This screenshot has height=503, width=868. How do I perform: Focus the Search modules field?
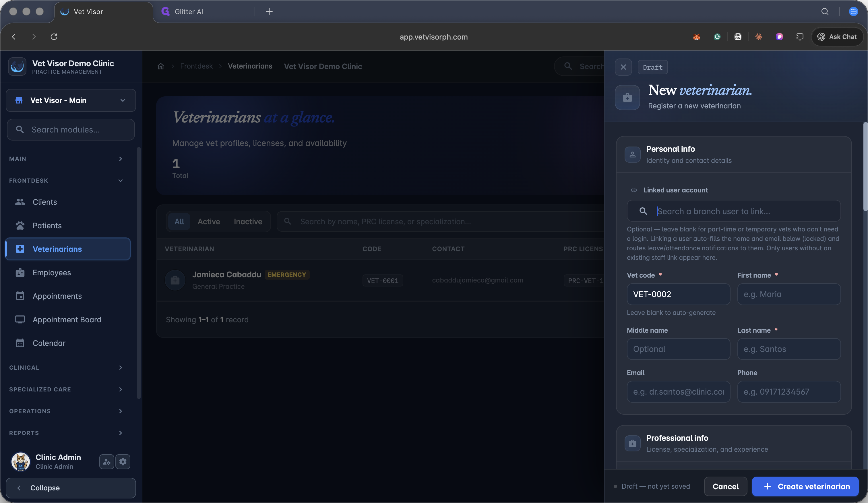(x=71, y=130)
